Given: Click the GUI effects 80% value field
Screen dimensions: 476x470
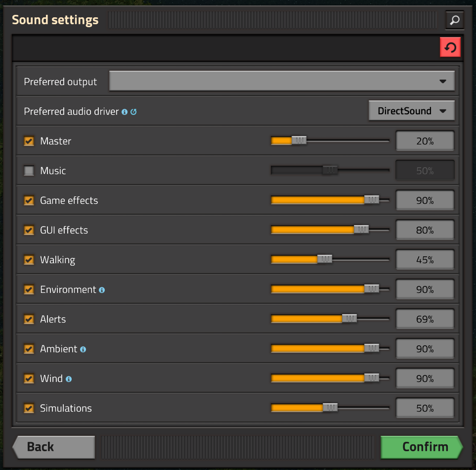Looking at the screenshot, I should point(425,230).
